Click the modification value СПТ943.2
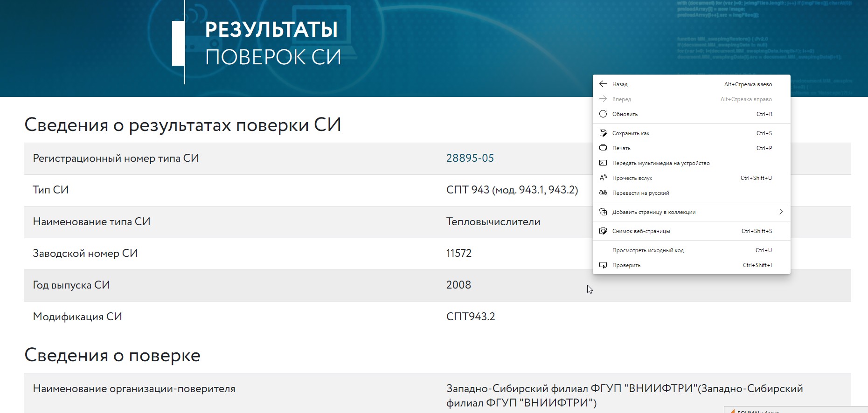The height and width of the screenshot is (413, 868). (x=470, y=317)
